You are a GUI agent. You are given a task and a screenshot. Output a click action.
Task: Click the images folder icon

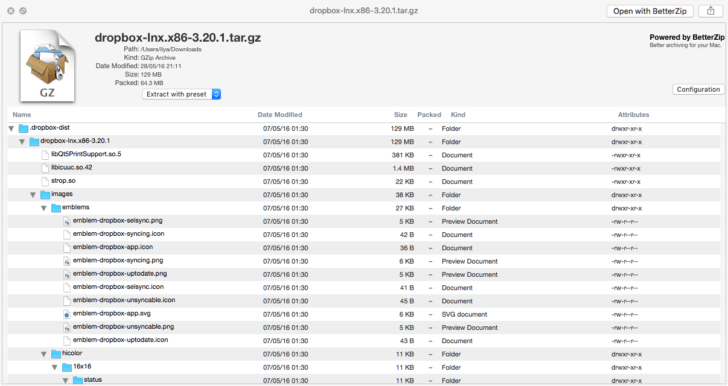pos(45,195)
